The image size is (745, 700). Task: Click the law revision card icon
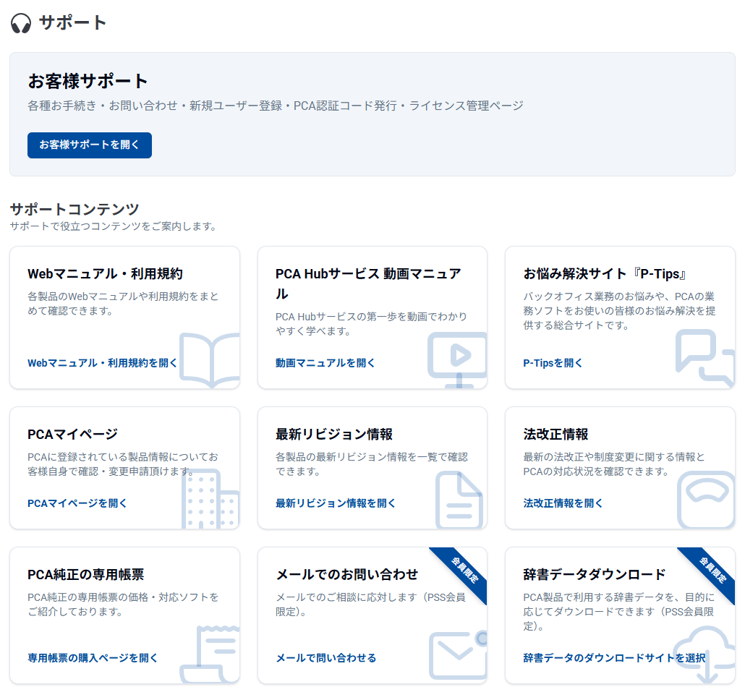pyautogui.click(x=705, y=499)
